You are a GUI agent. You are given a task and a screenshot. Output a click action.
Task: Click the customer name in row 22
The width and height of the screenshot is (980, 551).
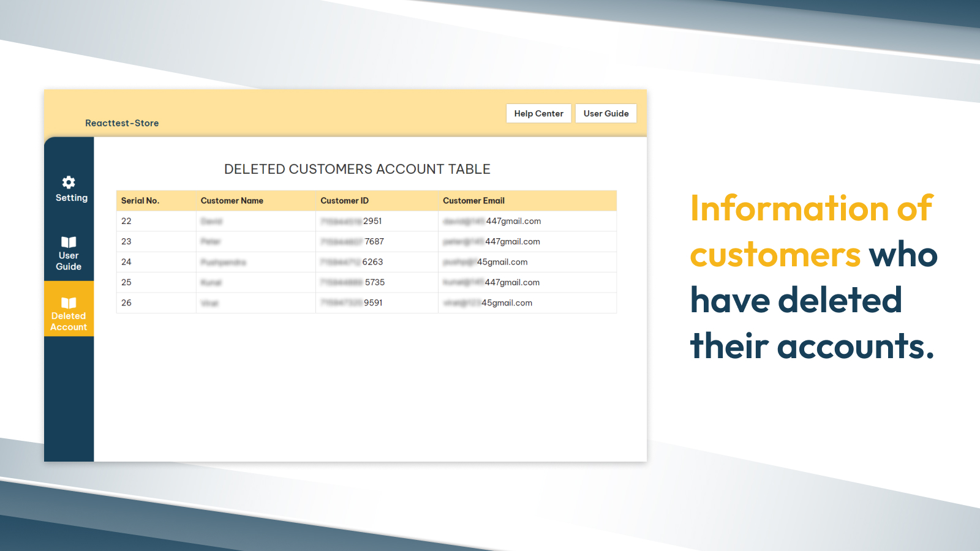(x=211, y=221)
